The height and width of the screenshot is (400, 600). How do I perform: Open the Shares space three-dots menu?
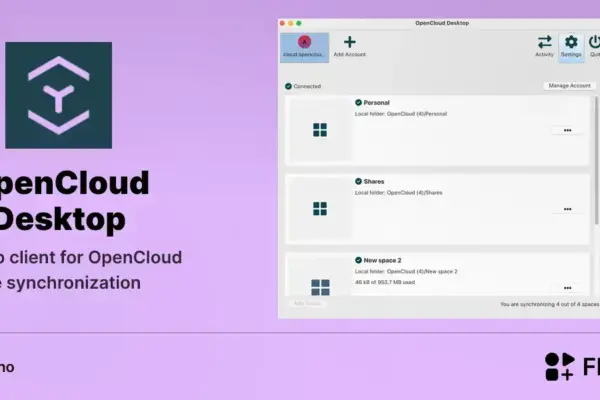pos(567,209)
